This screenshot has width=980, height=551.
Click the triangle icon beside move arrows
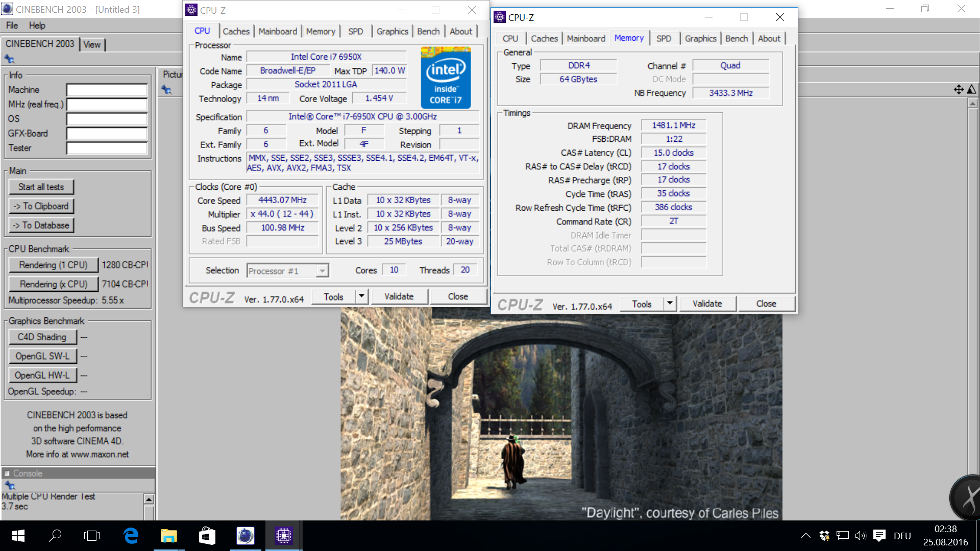pos(971,90)
